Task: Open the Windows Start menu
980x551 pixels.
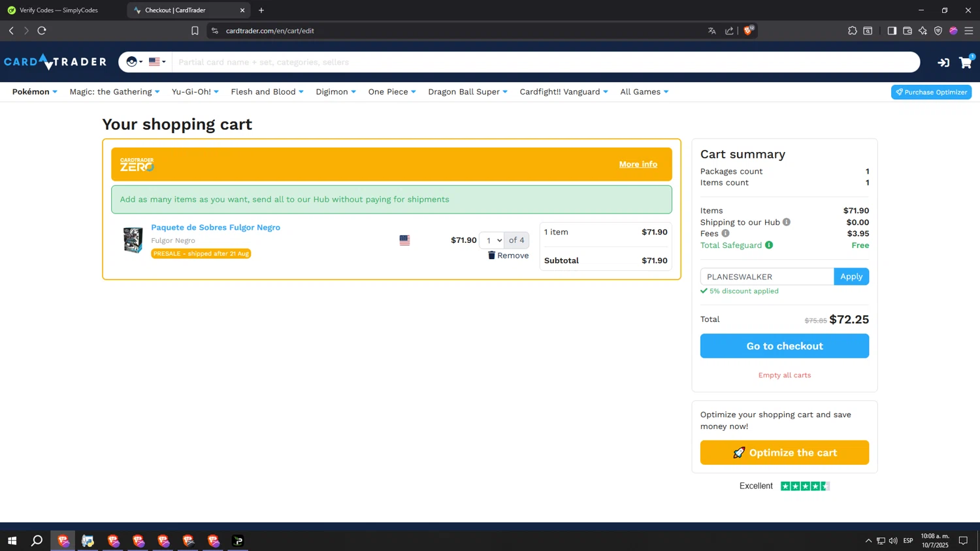Action: click(12, 541)
